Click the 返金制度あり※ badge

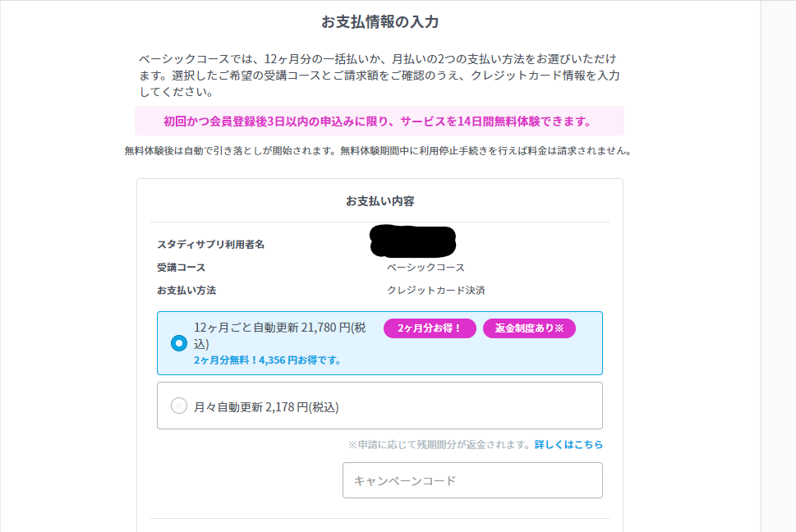pos(530,328)
